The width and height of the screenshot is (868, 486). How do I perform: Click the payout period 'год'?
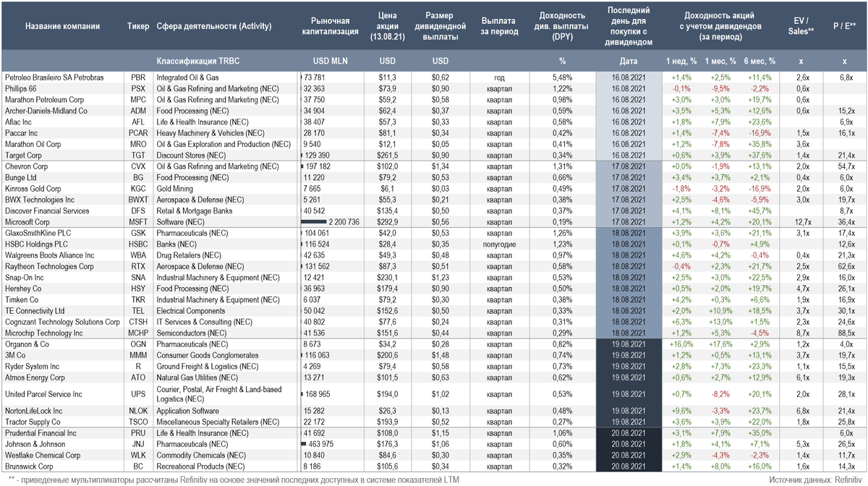coord(498,77)
